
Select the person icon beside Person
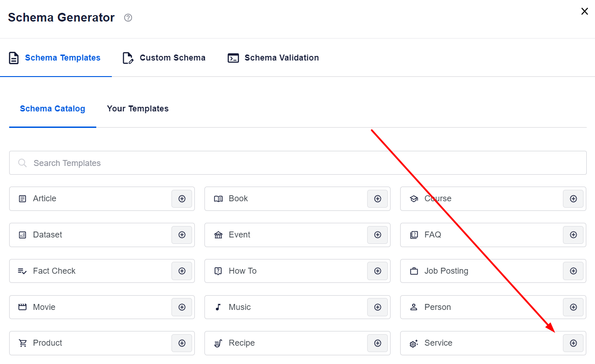coord(414,307)
